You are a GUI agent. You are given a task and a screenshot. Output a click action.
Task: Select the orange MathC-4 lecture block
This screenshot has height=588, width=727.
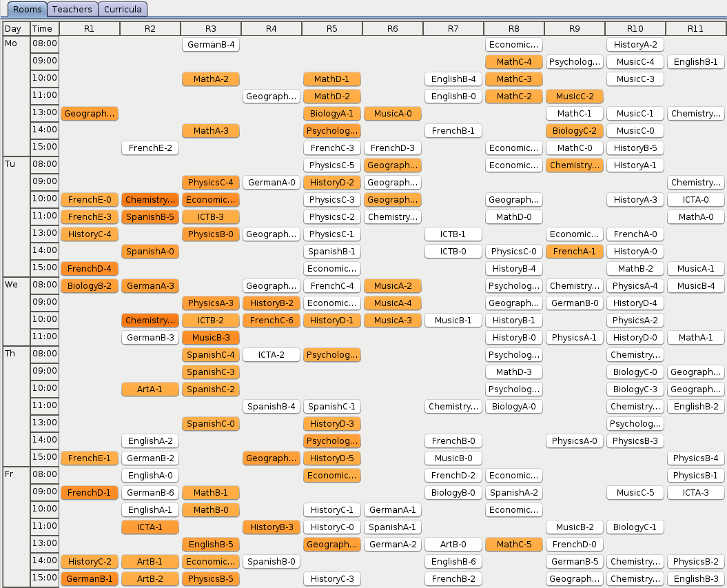click(513, 62)
